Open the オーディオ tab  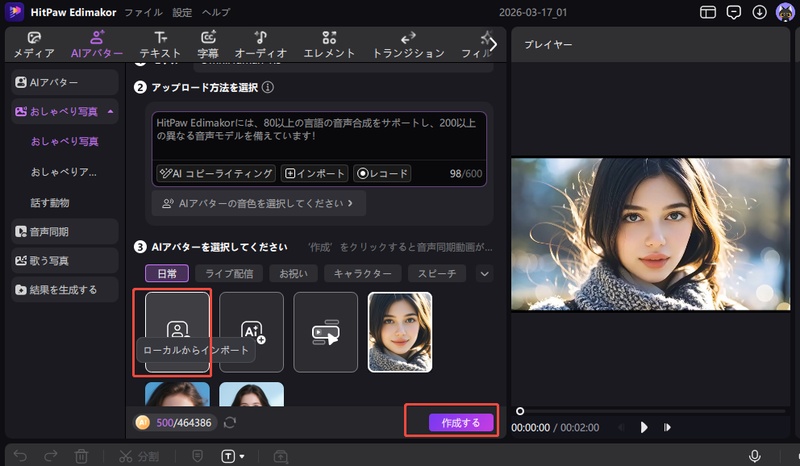coord(261,44)
